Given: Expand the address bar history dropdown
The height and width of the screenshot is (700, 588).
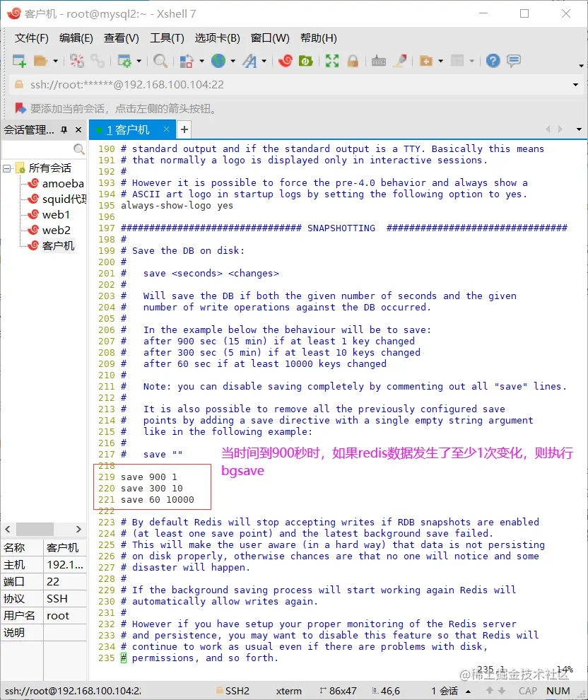Looking at the screenshot, I should point(575,84).
